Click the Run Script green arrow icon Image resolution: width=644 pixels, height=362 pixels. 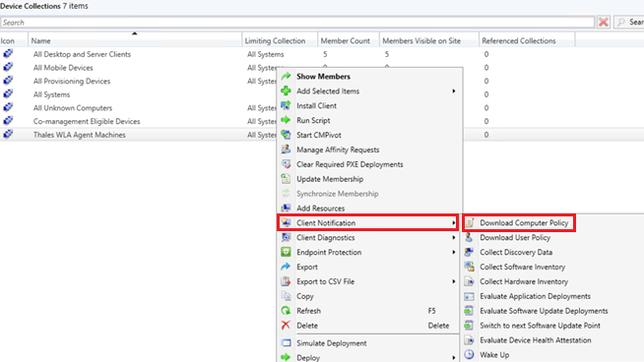(x=286, y=120)
